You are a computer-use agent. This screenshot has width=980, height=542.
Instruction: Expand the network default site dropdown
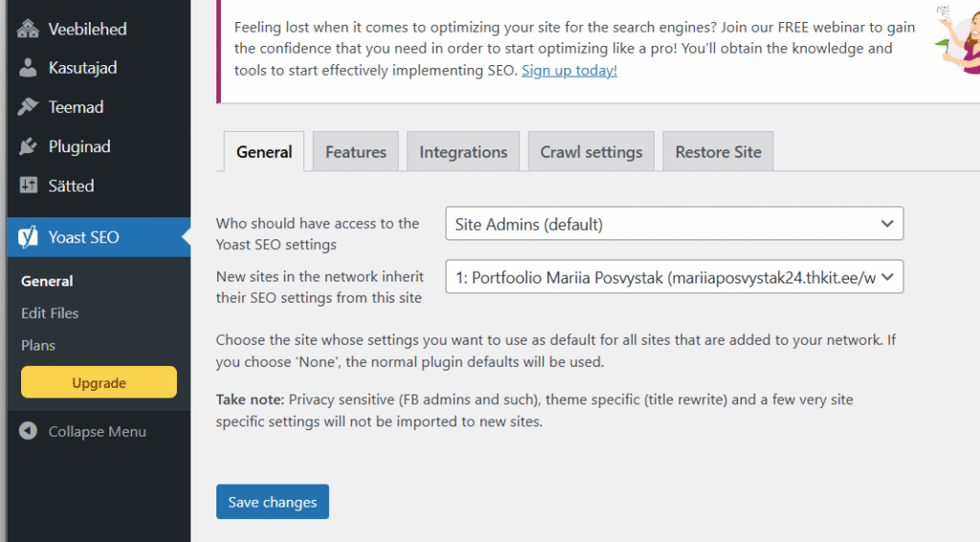pyautogui.click(x=674, y=278)
